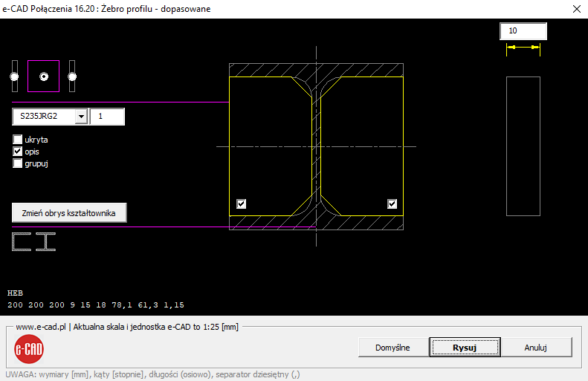Image resolution: width=588 pixels, height=381 pixels.
Task: Click the Domyślne button
Action: (x=392, y=348)
